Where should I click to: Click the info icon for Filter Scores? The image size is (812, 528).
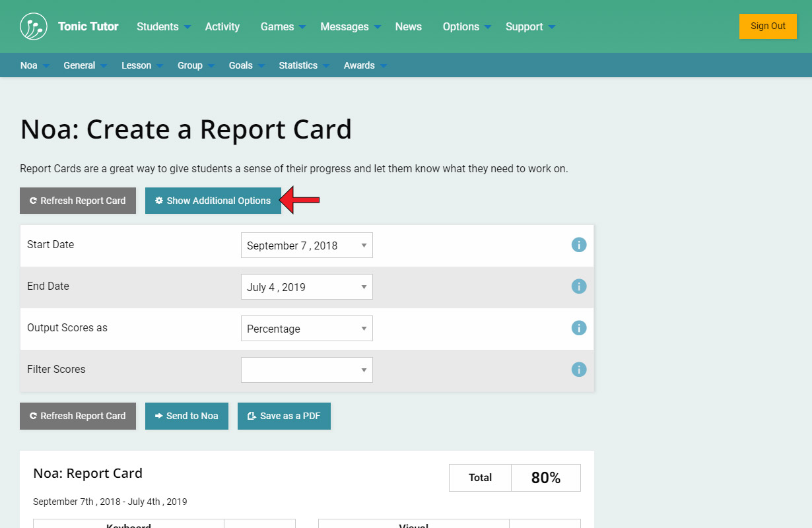click(579, 370)
